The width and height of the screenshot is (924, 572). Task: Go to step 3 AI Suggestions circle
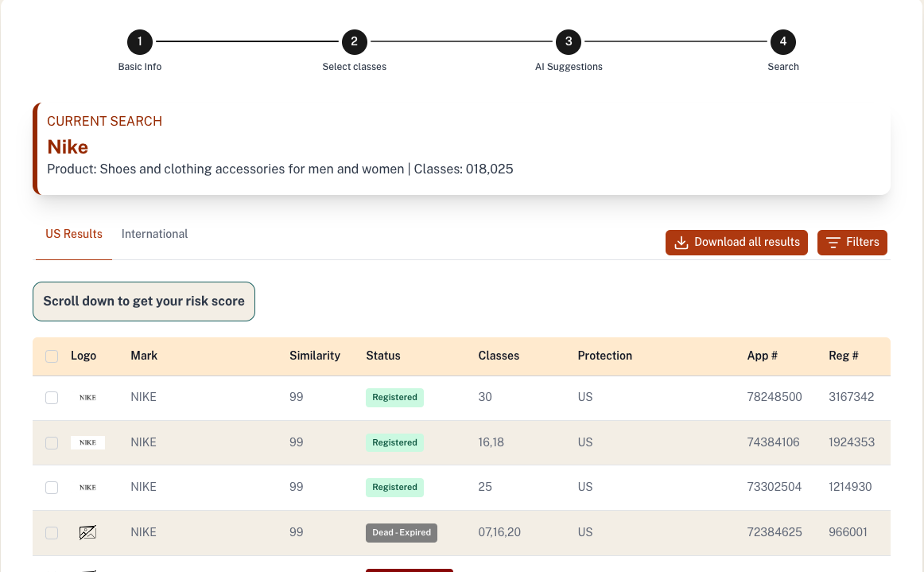[x=569, y=42]
